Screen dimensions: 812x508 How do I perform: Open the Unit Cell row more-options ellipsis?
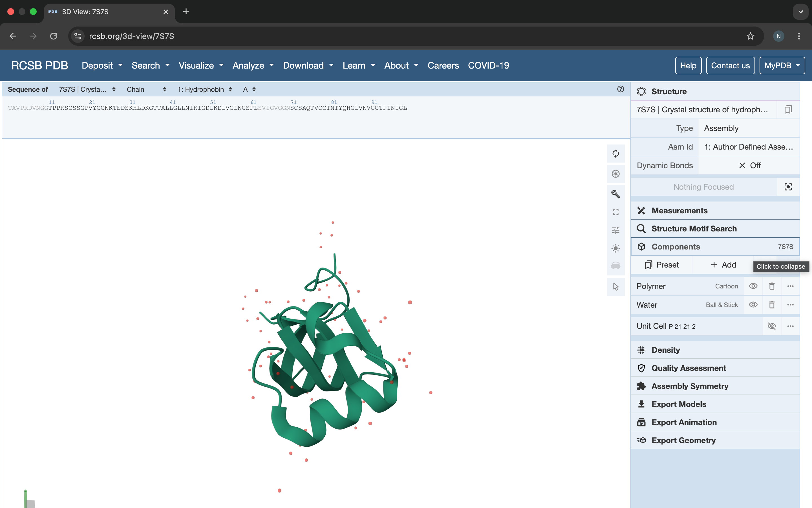click(790, 326)
